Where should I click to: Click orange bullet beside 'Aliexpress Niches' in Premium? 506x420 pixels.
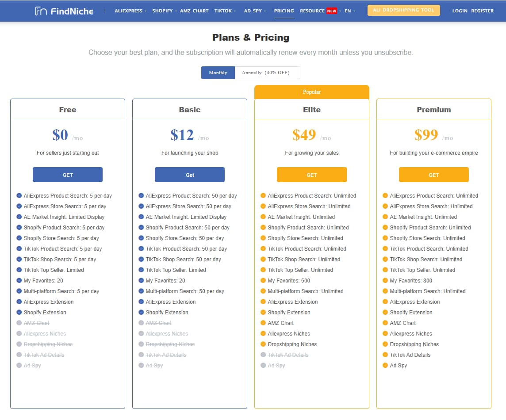point(385,333)
